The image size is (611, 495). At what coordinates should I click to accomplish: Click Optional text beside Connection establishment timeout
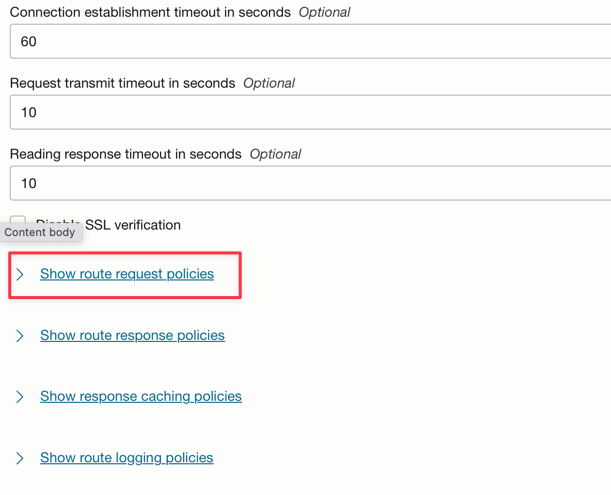[325, 13]
